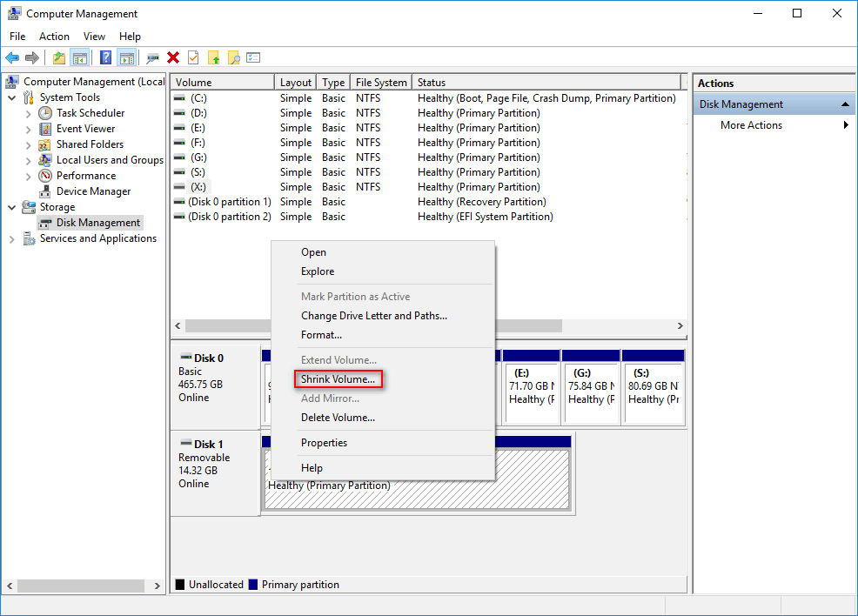
Task: Select Delete Volume in the context menu
Action: tap(338, 418)
